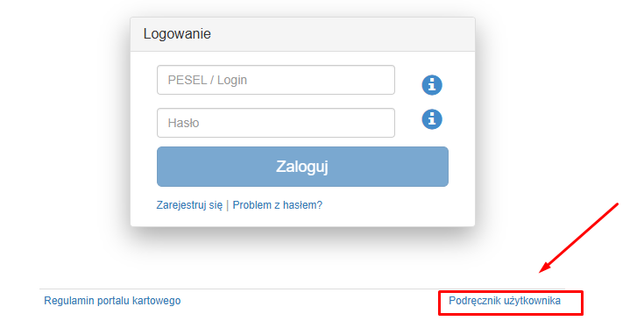
Task: Click the blue Zaloguj login button
Action: tap(302, 167)
